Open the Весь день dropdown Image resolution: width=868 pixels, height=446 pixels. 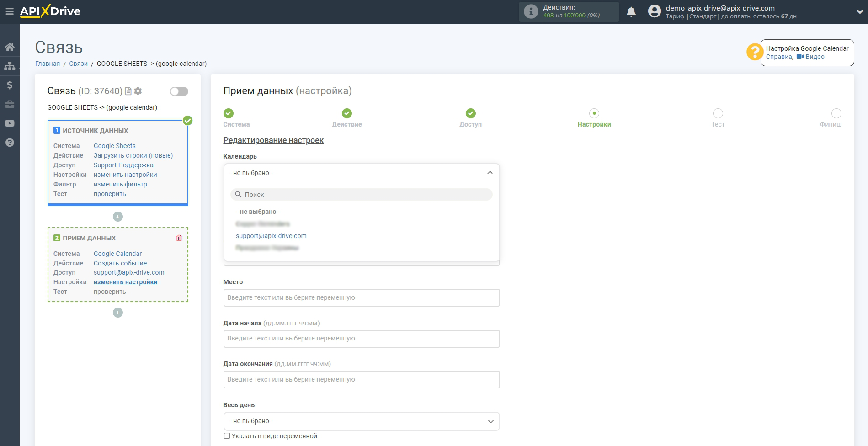tap(362, 421)
